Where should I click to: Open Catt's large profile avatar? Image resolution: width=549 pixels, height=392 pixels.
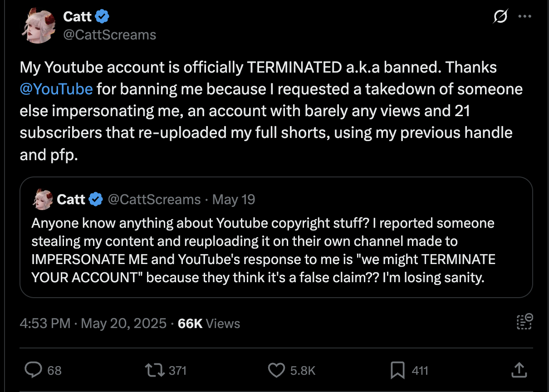coord(38,26)
